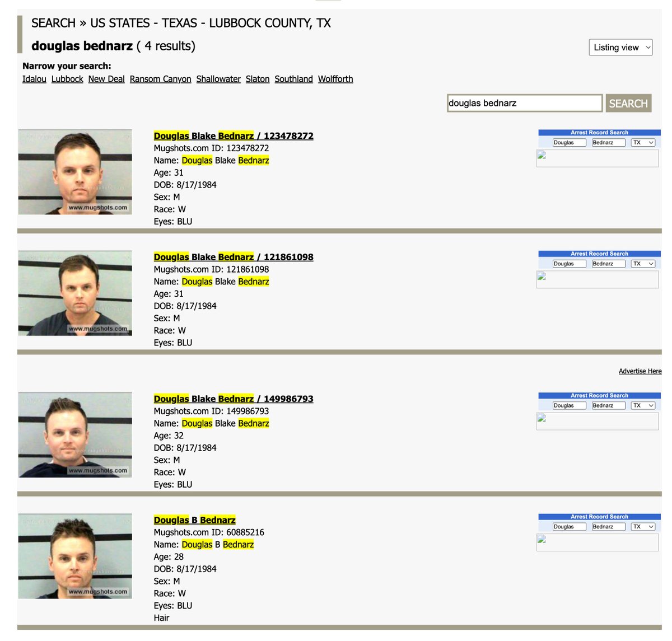Screen dimensions: 672x641
Task: Click 'Mugshots.com ID: 123478272' text
Action: (211, 148)
